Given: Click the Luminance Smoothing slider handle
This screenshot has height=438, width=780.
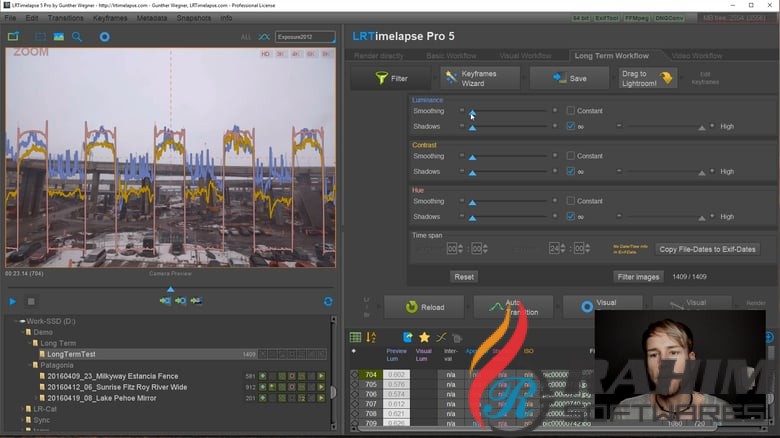Looking at the screenshot, I should 472,113.
